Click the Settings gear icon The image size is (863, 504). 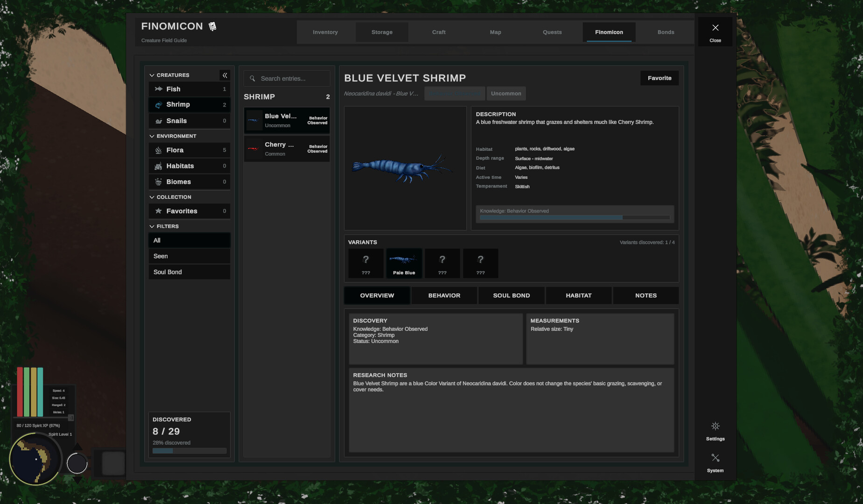pyautogui.click(x=715, y=426)
